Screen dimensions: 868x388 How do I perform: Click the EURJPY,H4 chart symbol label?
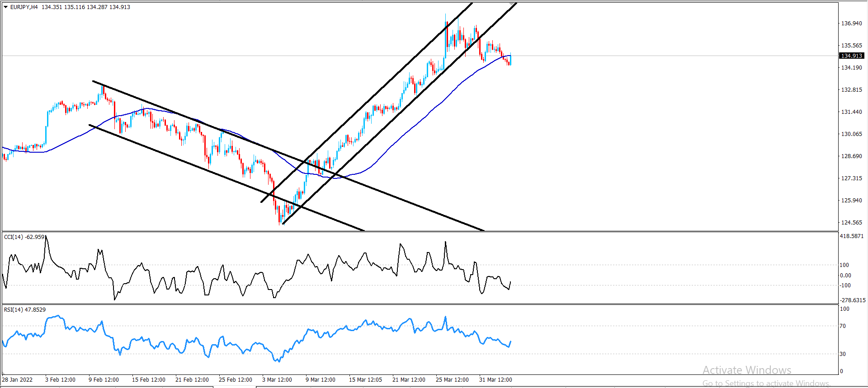(x=24, y=7)
